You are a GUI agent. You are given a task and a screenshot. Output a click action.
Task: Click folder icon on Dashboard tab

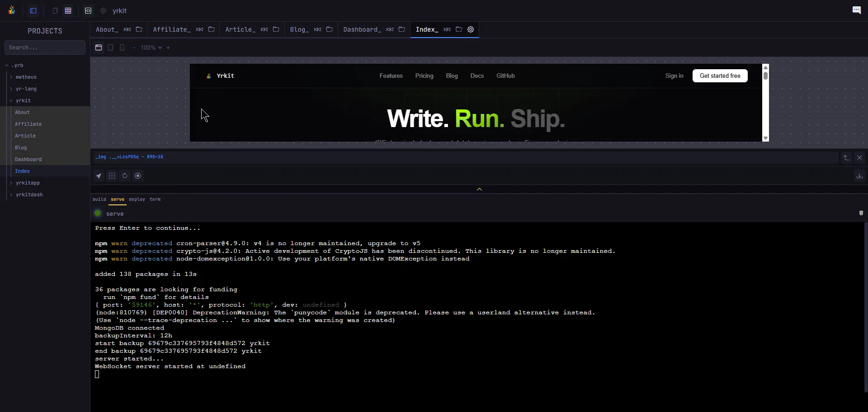pos(402,29)
